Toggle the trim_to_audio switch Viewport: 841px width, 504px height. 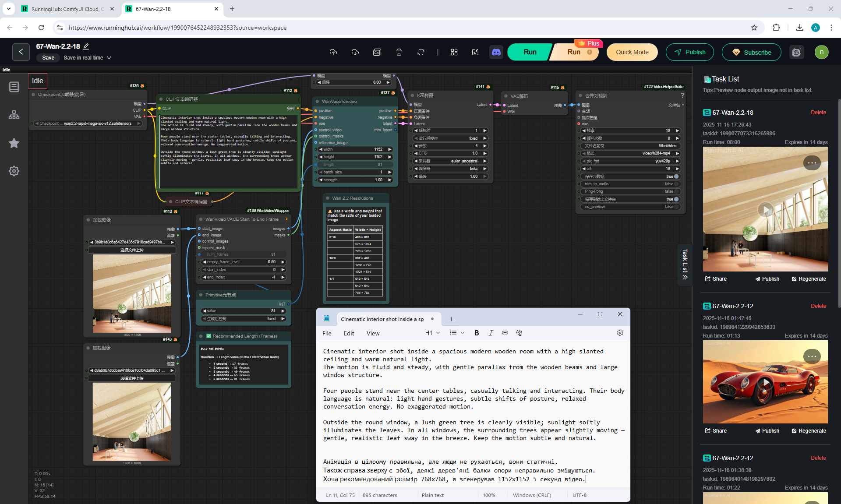click(x=676, y=184)
